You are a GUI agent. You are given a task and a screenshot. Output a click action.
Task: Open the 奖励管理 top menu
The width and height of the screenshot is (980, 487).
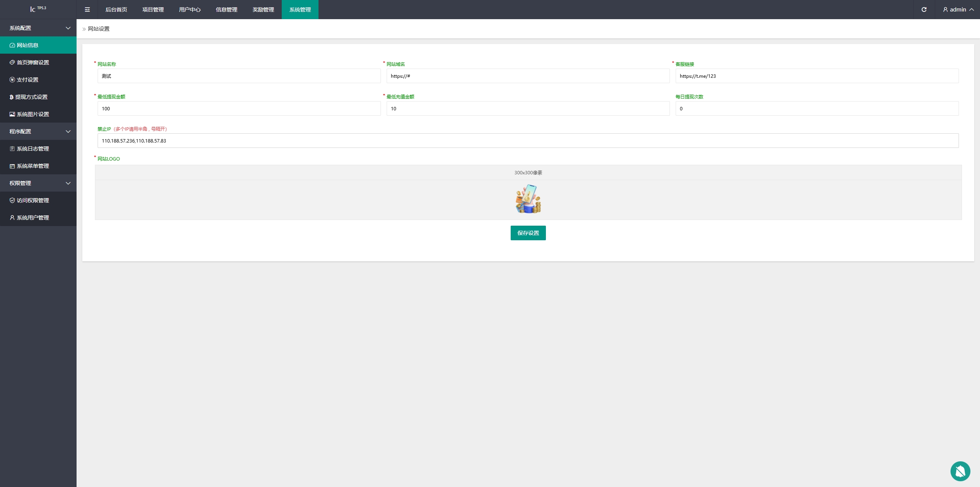[x=263, y=10]
